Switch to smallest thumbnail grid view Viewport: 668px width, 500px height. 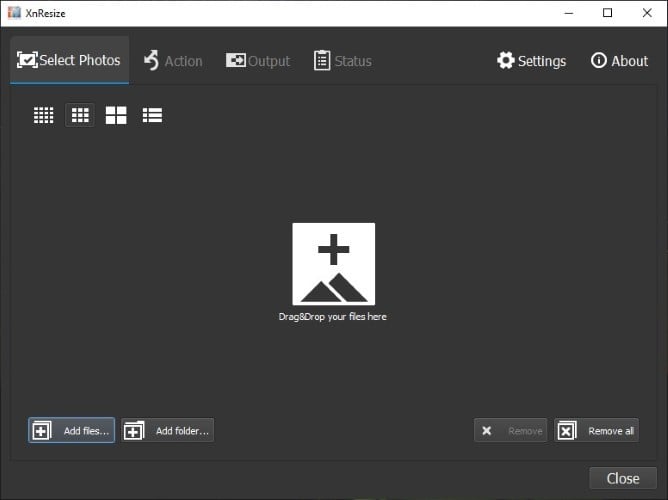[x=43, y=115]
